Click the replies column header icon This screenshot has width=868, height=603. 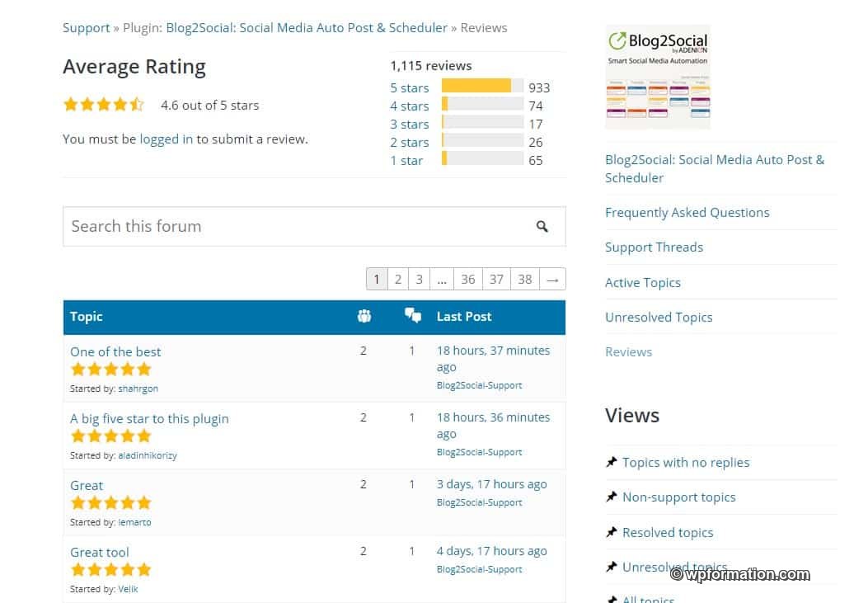coord(412,316)
